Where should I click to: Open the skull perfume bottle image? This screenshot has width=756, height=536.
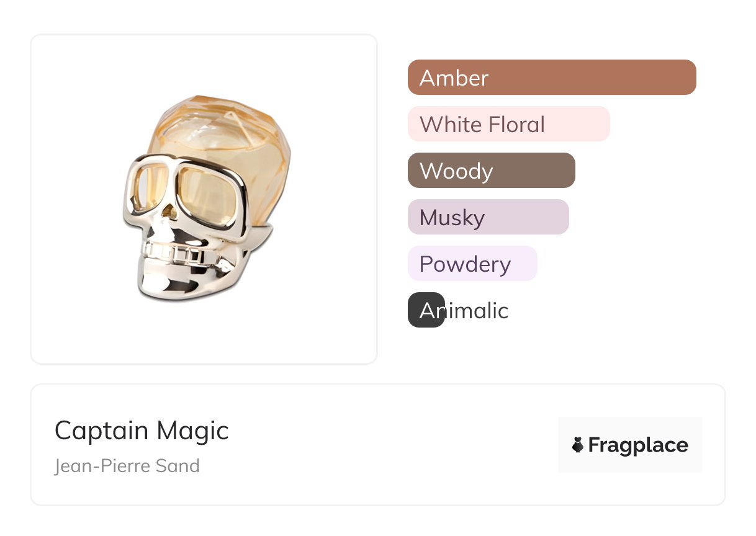click(x=204, y=199)
